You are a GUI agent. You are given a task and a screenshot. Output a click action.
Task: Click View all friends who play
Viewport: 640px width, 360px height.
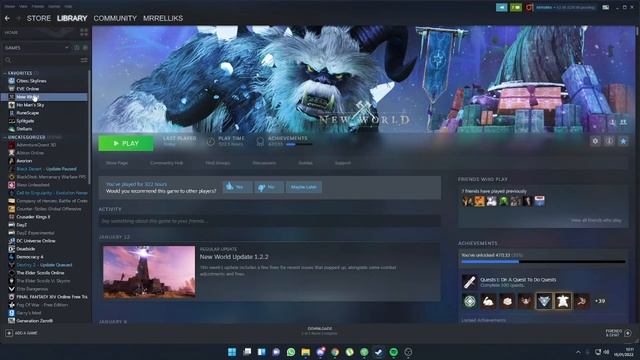596,220
